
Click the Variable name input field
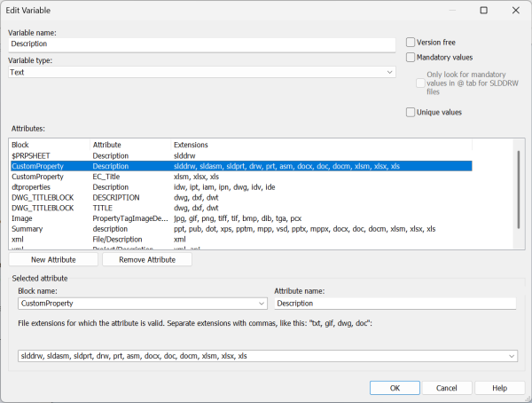(x=202, y=44)
